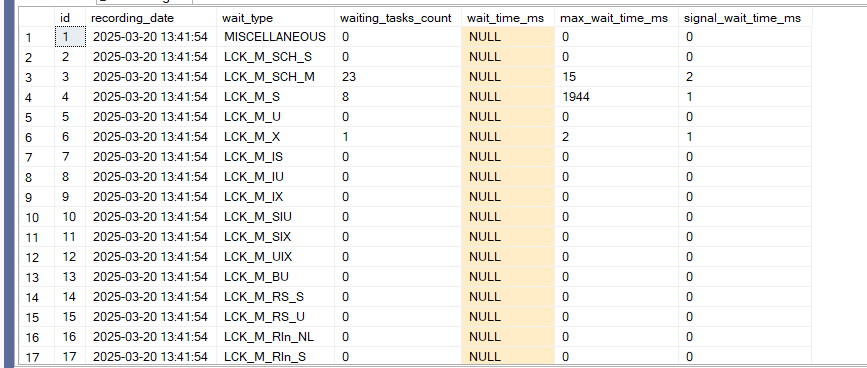Viewport: 867px width, 368px height.
Task: Click the NULL cell in row 1
Action: (x=508, y=37)
